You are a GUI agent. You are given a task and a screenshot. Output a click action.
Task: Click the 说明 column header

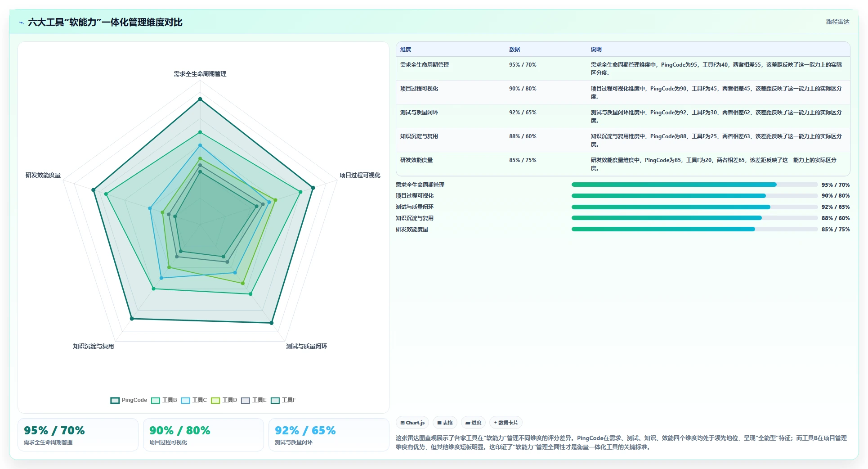[596, 50]
